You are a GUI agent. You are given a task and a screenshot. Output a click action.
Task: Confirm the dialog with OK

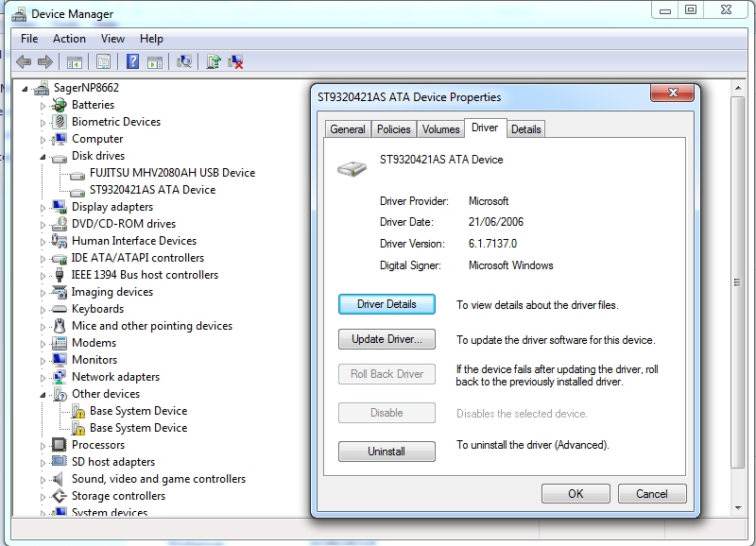click(x=576, y=493)
